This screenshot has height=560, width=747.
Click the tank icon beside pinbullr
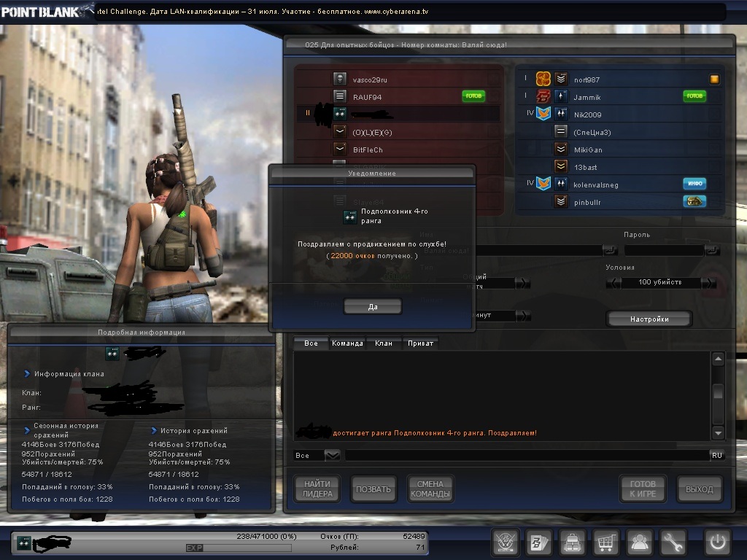[x=694, y=202]
